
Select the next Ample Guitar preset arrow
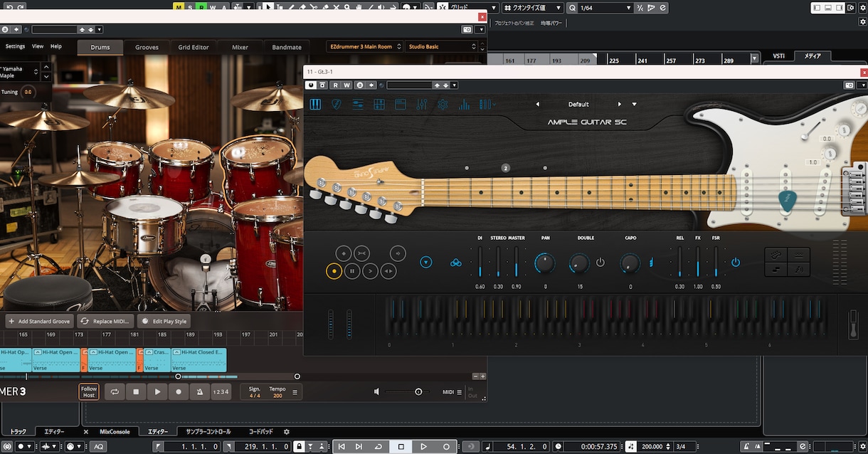point(620,104)
